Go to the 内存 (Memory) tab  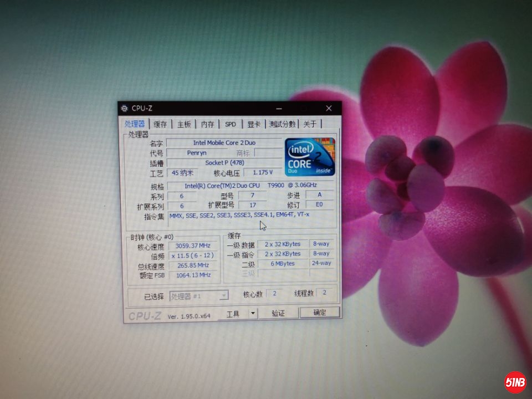[x=207, y=124]
